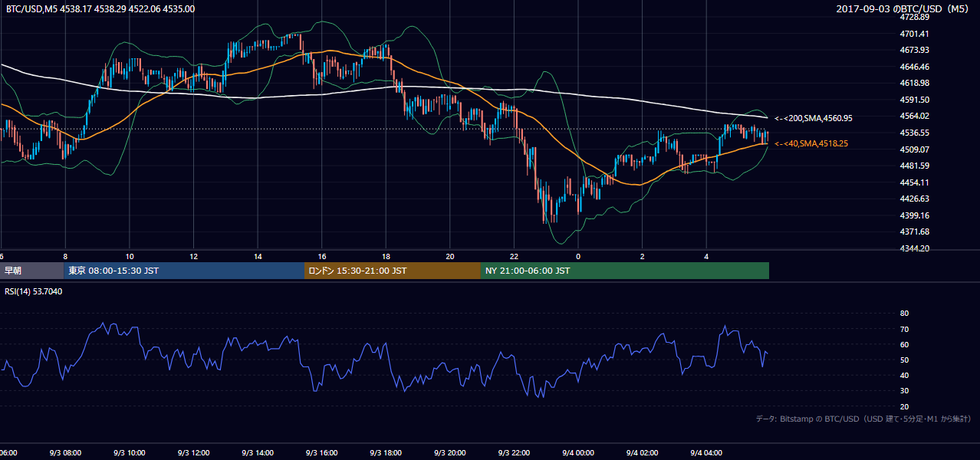Select the 4454.11 price axis label

click(915, 182)
